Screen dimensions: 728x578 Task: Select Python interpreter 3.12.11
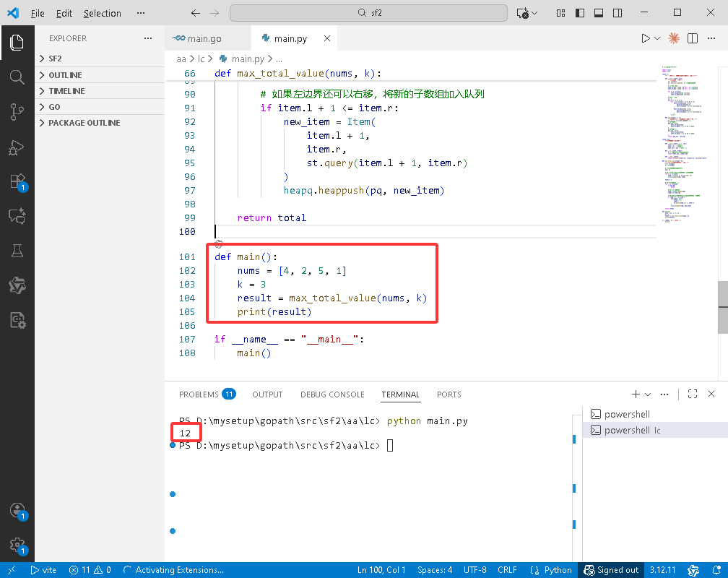point(662,570)
